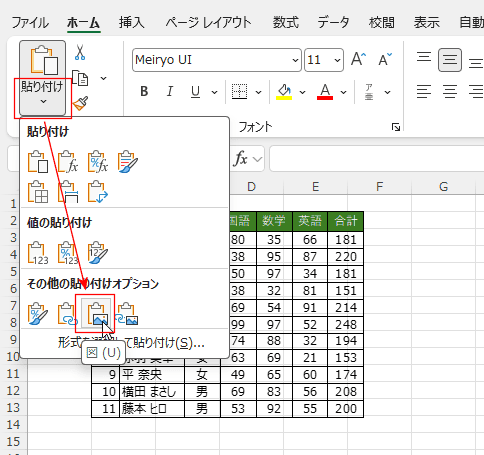Choose the Paste as Picture option
The width and height of the screenshot is (484, 455).
click(x=97, y=314)
